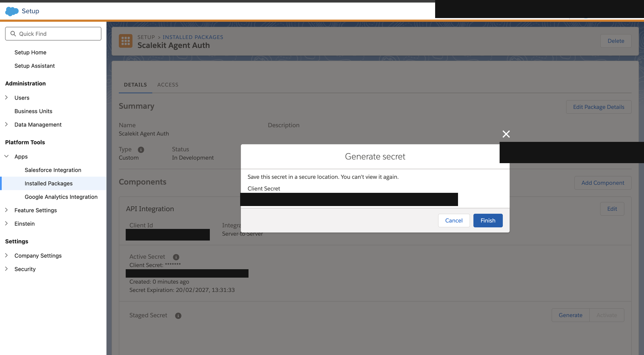The width and height of the screenshot is (644, 355).
Task: Click the 'Created: 0 minutes ago' text
Action: pos(159,281)
